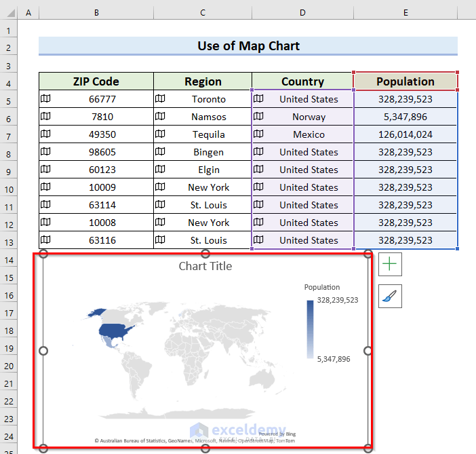
Task: Select the Population header cell
Action: 405,81
